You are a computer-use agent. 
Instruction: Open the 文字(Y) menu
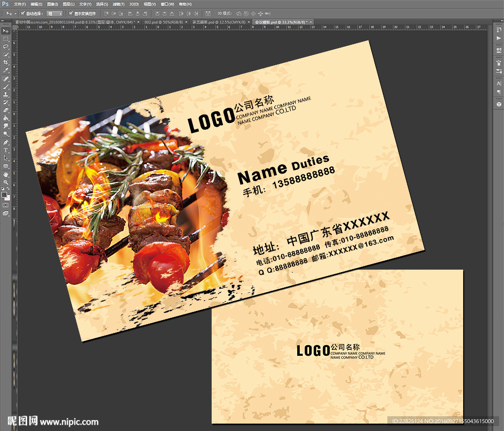click(85, 4)
